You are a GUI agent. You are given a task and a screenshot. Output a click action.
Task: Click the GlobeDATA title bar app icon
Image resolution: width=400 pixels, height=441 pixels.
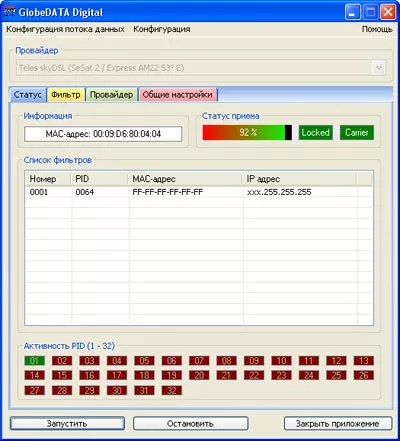pos(9,12)
